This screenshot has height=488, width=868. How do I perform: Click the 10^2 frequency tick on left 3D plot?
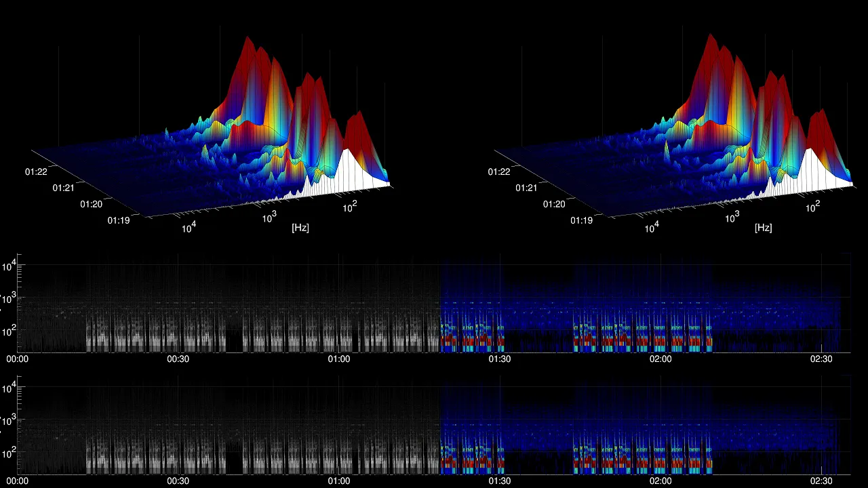point(350,207)
